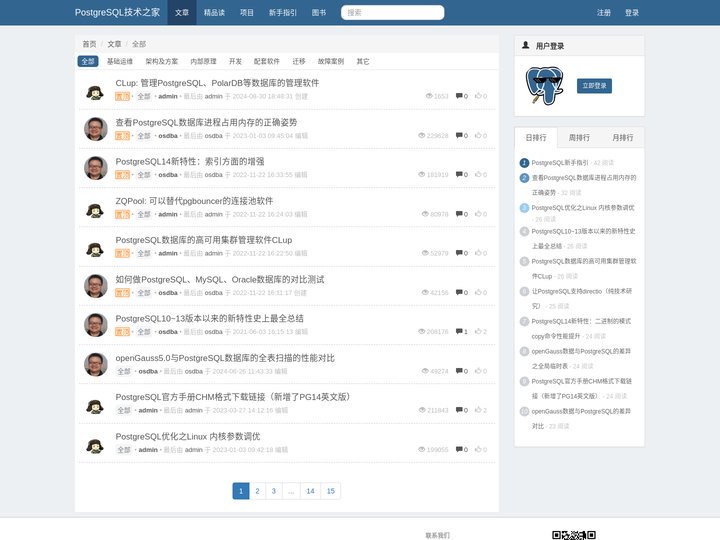Click the comment icon of the CLup article row
Viewport: 720px width, 540px height.
[459, 96]
